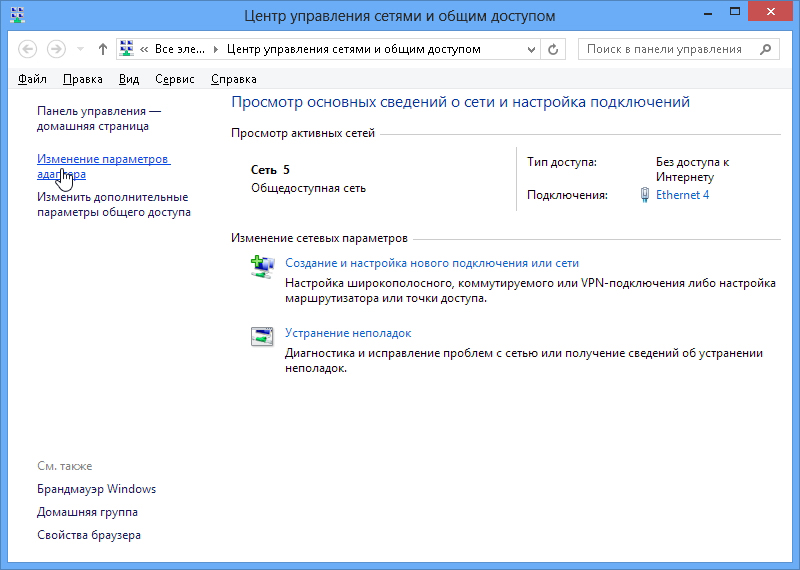Open the Вид menu

tap(129, 79)
